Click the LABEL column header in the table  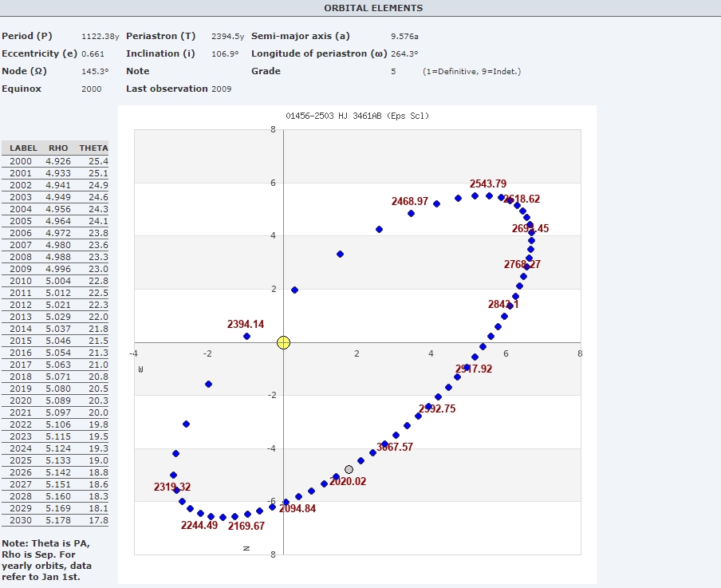[24, 148]
